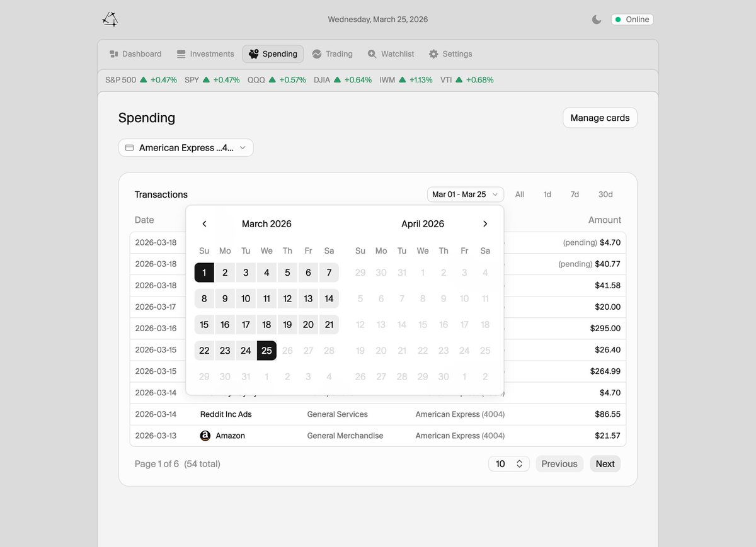Go to next month in calendar

(x=485, y=224)
